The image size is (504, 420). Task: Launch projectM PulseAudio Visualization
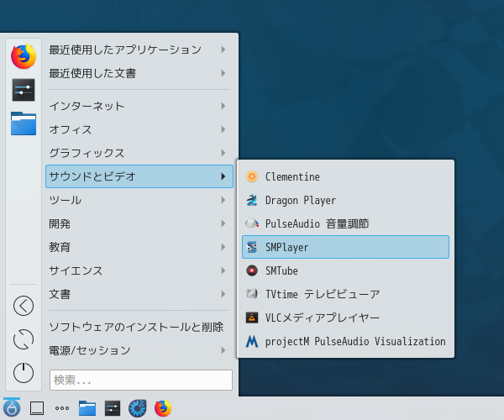345,341
